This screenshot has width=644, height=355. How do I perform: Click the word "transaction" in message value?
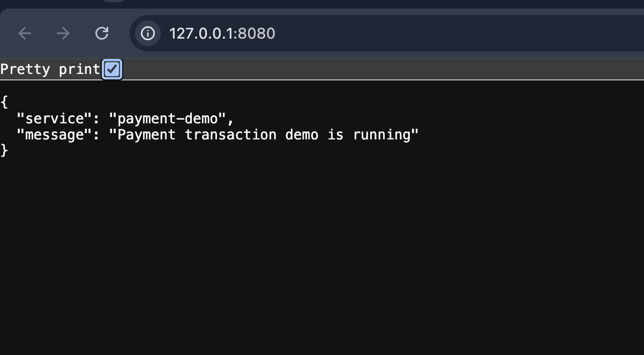pos(230,134)
